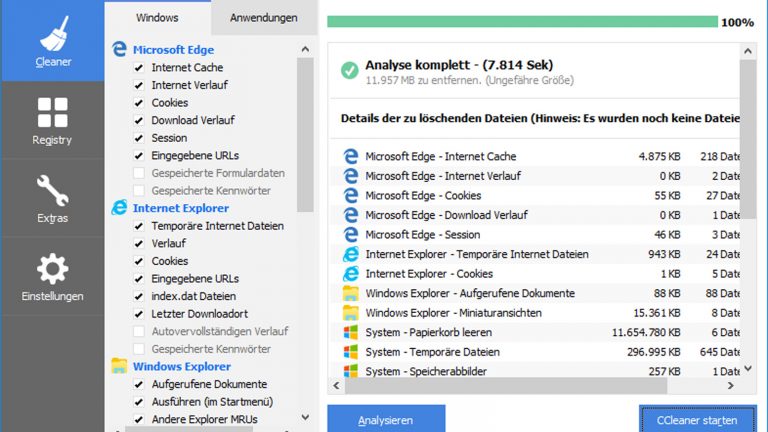
Task: Click Edge icon beside Download Verlauf result
Action: 351,215
